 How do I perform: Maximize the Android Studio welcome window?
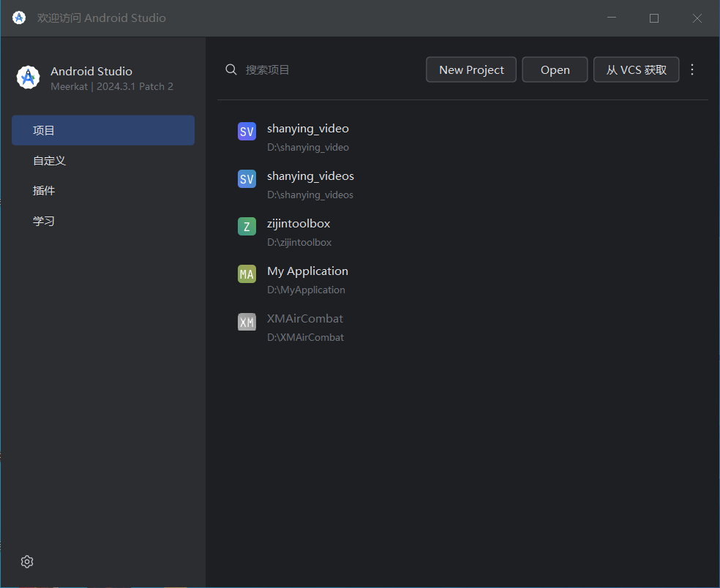[x=654, y=18]
